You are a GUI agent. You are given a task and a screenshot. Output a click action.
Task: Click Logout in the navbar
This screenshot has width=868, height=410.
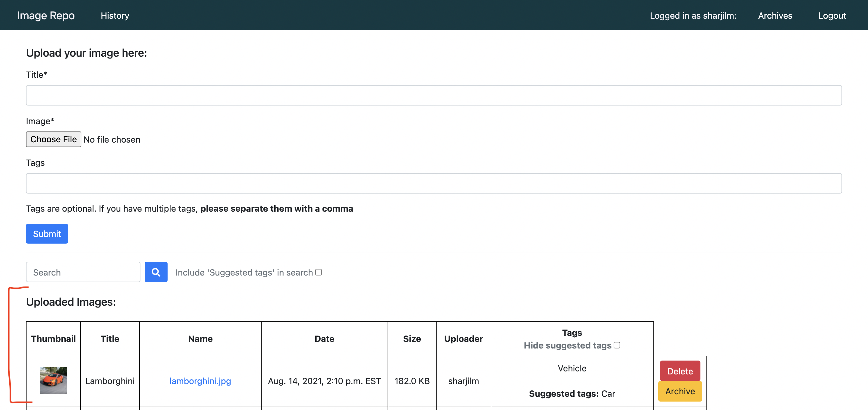[832, 15]
